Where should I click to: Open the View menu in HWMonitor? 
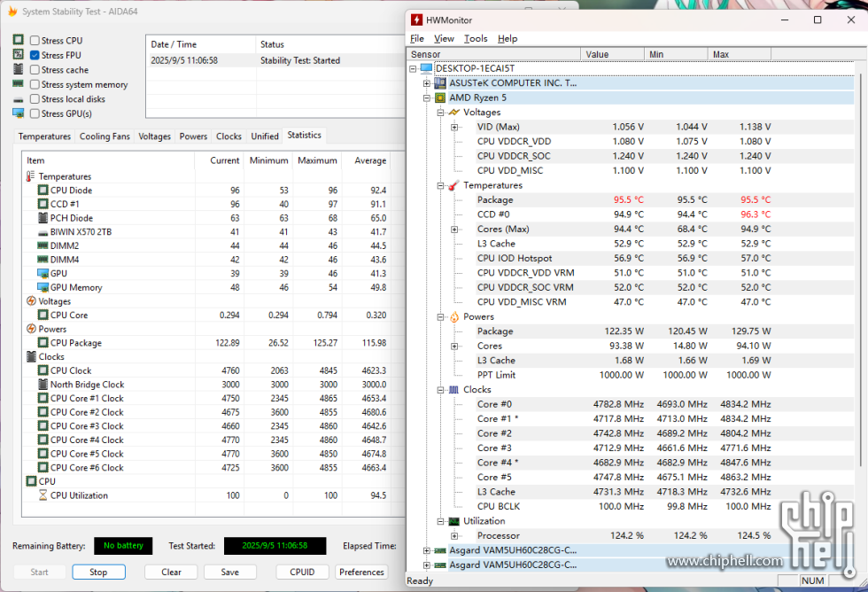coord(444,38)
